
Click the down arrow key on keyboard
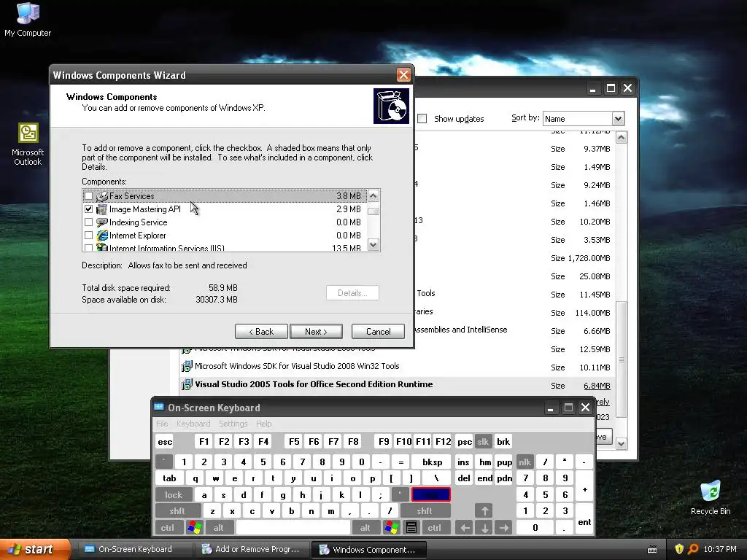(x=484, y=528)
